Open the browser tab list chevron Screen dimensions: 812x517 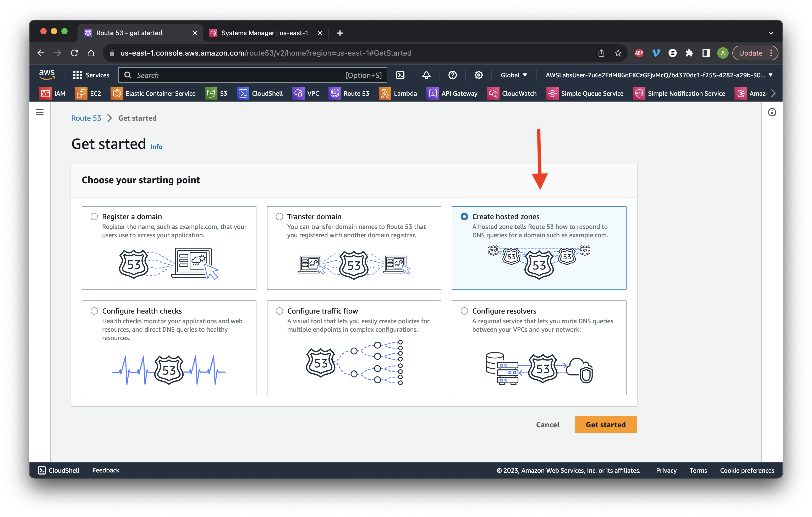(x=771, y=33)
